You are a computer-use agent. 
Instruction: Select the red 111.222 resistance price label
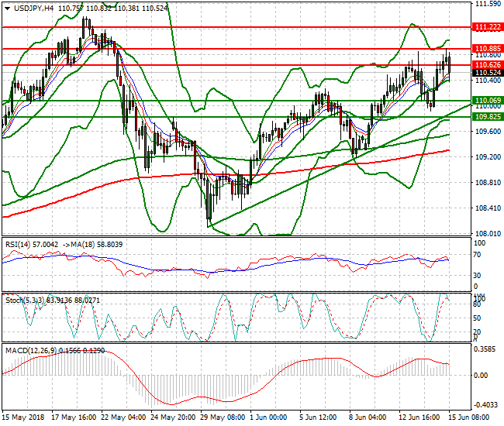tap(488, 27)
